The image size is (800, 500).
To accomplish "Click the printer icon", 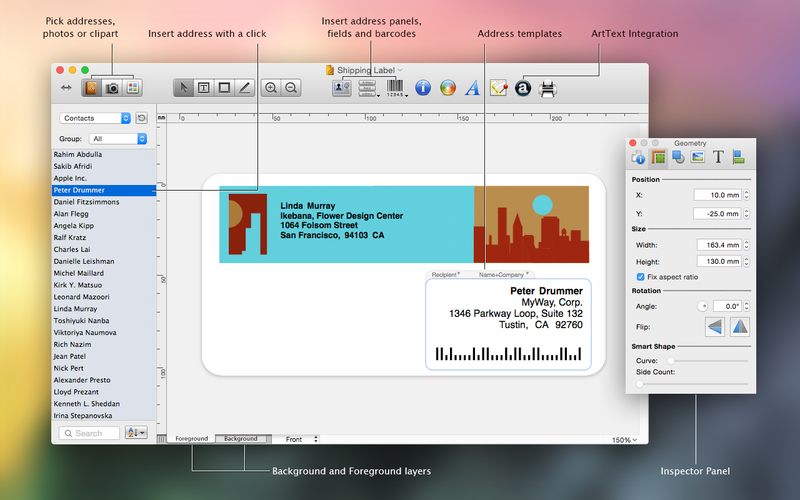I will pyautogui.click(x=548, y=88).
